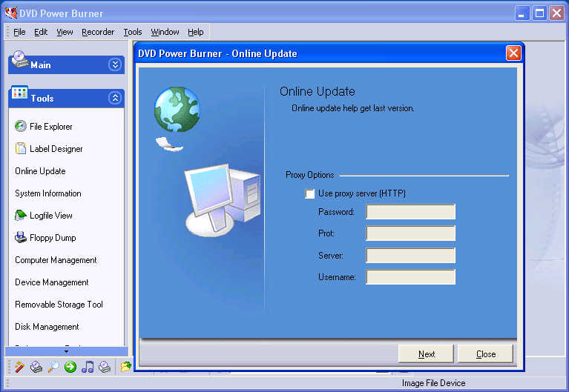Click the Username input field
Screen dimensions: 569x392
coord(410,277)
